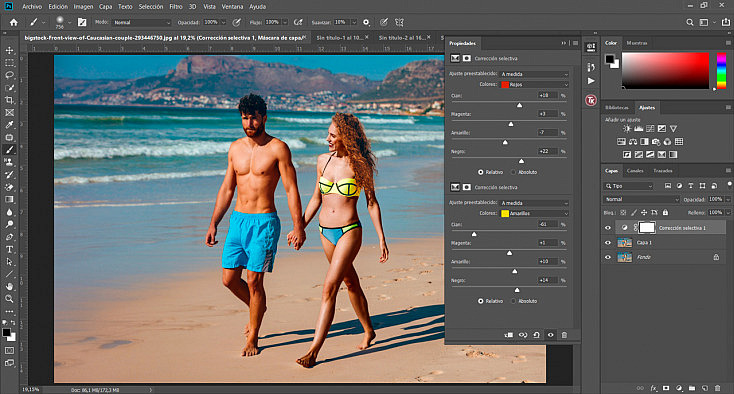Select the Pen tool
This screenshot has width=734, height=394.
point(9,237)
